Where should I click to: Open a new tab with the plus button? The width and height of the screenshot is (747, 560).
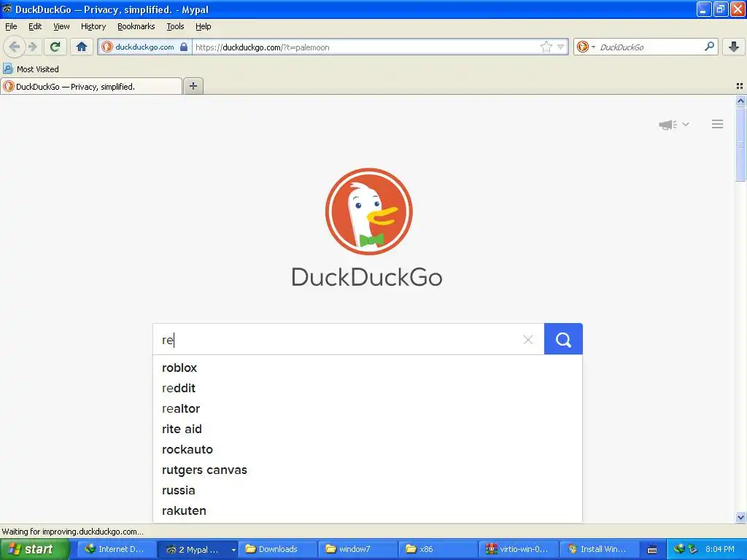click(x=193, y=86)
